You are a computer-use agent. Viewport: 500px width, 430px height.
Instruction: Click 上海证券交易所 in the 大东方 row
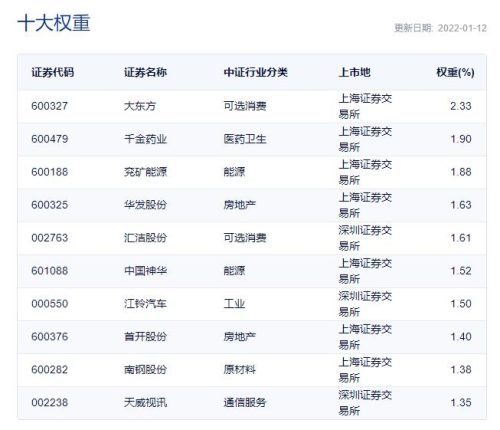coord(365,106)
